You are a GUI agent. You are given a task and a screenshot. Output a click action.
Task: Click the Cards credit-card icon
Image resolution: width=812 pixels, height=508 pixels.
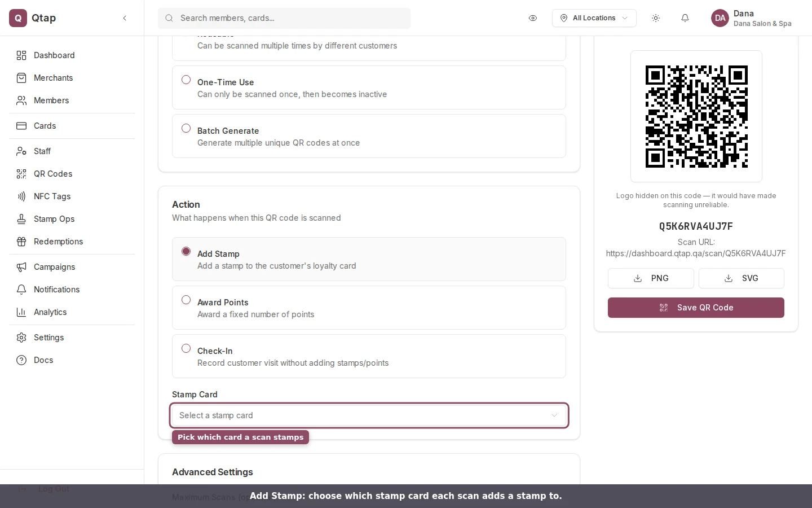pos(21,126)
